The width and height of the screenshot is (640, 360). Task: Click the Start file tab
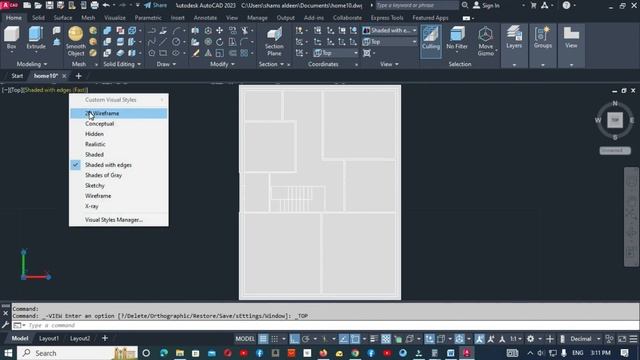(x=17, y=76)
